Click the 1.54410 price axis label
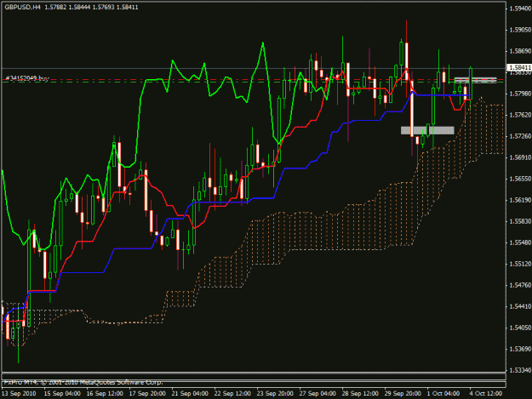532x399 pixels. (520, 306)
